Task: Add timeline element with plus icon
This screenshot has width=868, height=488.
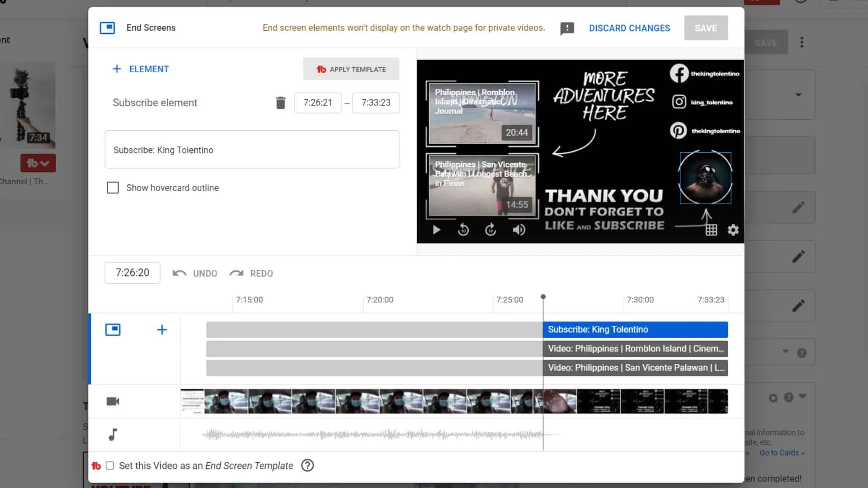Action: (162, 330)
